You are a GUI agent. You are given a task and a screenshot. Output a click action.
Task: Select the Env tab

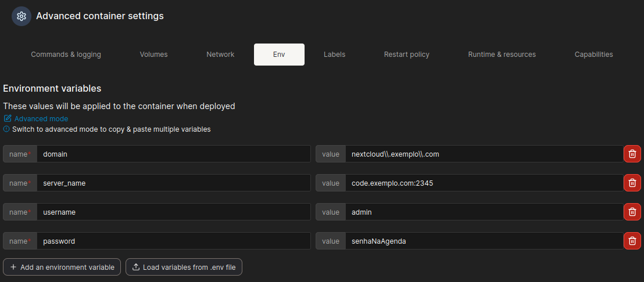279,55
